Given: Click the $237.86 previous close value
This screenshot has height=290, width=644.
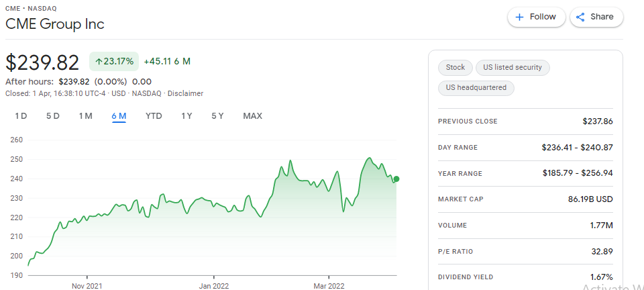Looking at the screenshot, I should 598,122.
